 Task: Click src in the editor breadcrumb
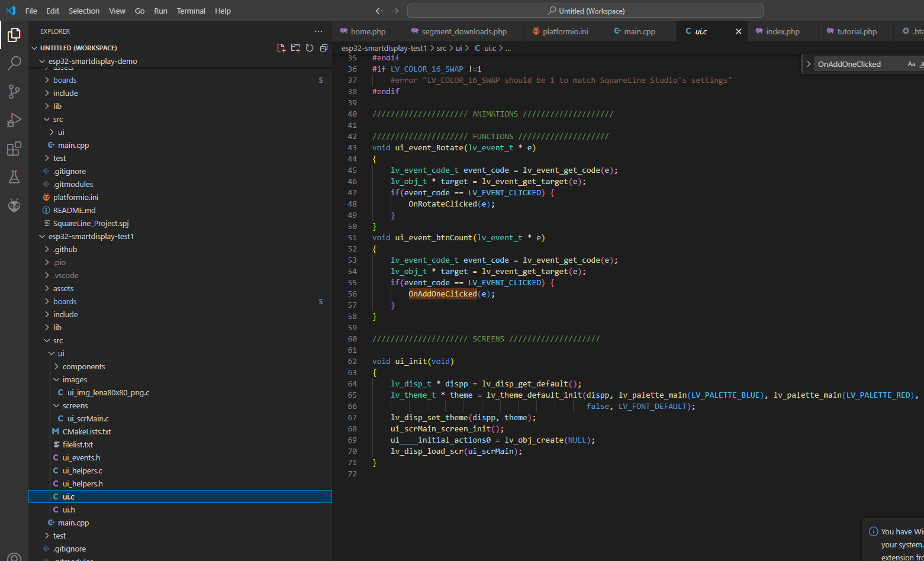pyautogui.click(x=442, y=49)
